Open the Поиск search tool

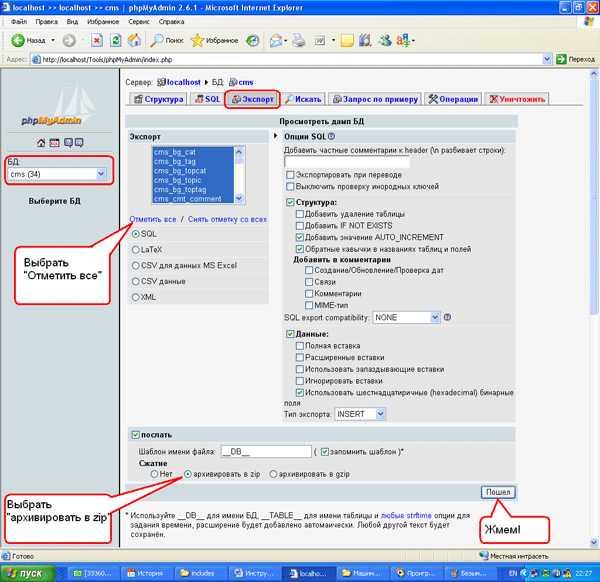click(x=167, y=40)
